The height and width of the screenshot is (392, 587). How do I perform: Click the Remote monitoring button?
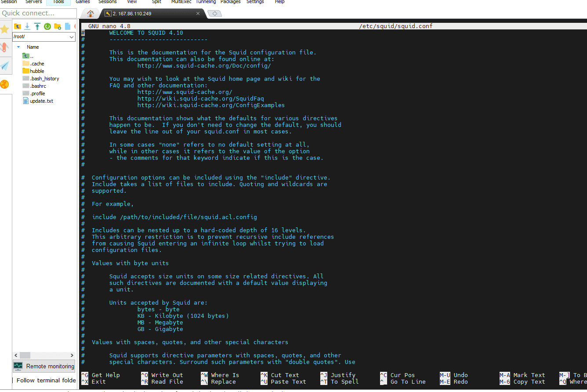[44, 366]
